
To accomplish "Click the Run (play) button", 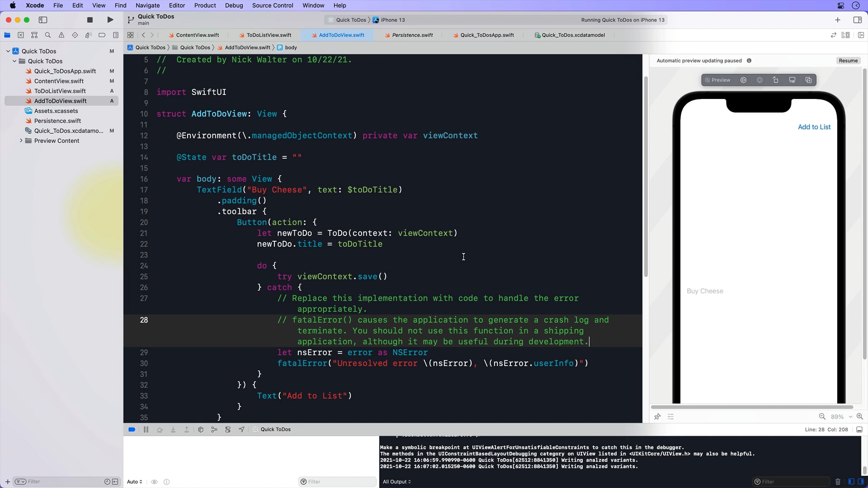I will (110, 20).
